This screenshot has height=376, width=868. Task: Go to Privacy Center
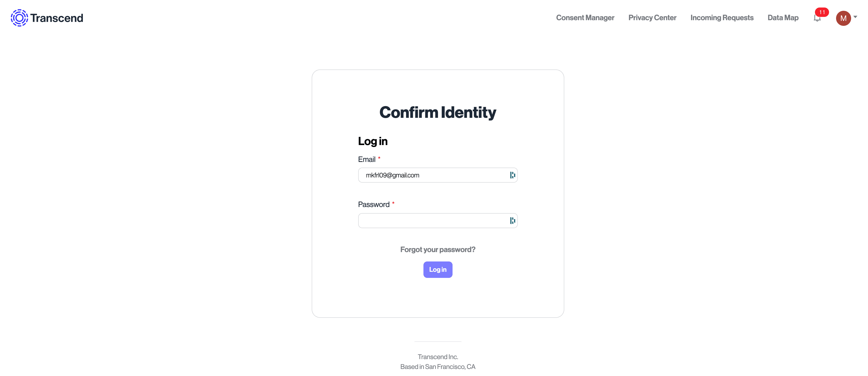(x=652, y=18)
